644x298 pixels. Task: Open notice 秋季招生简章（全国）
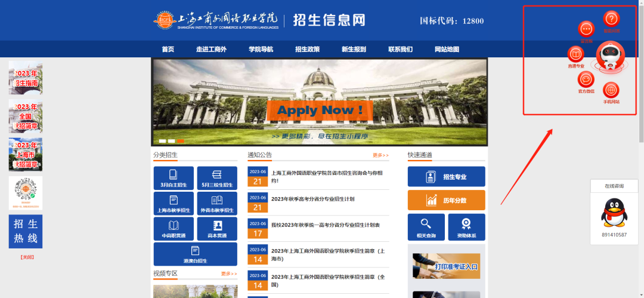(328, 281)
